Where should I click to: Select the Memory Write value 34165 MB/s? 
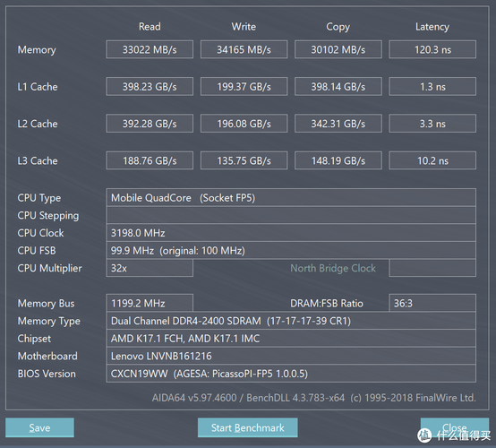coord(244,49)
